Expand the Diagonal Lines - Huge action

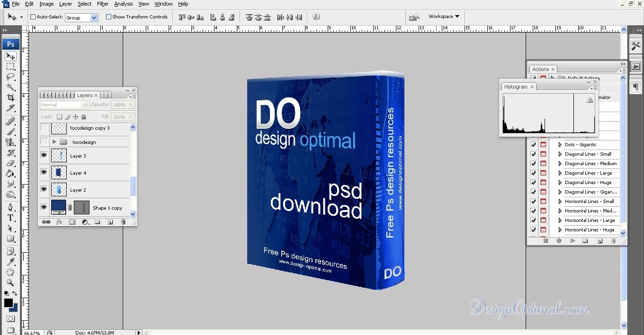coord(560,183)
